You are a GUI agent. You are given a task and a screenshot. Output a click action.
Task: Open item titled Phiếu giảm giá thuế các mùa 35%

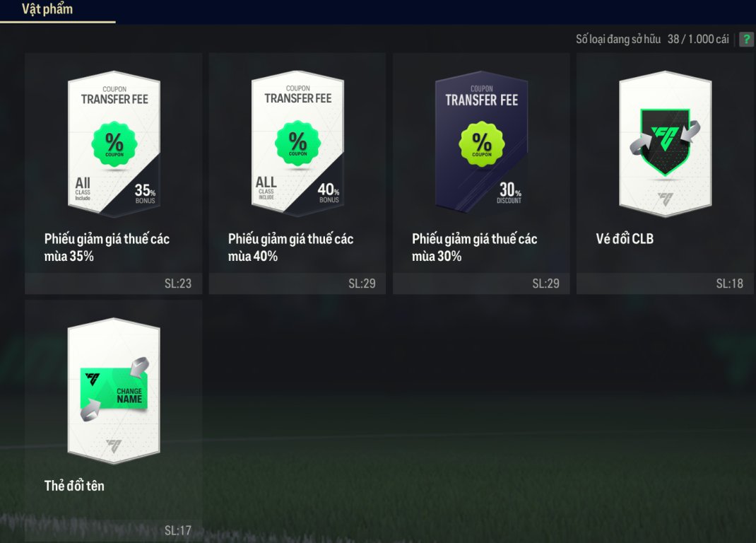coord(107,247)
